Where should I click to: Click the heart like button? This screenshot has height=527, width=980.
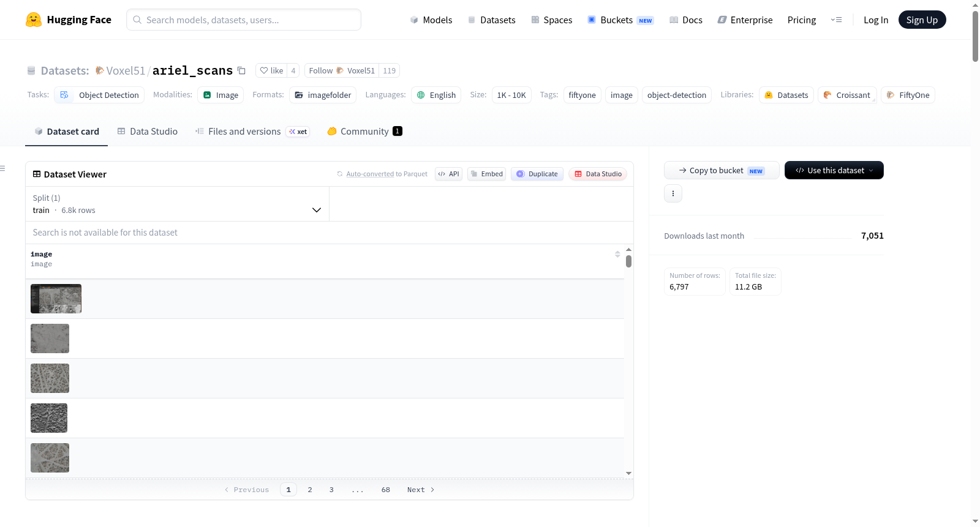[271, 70]
